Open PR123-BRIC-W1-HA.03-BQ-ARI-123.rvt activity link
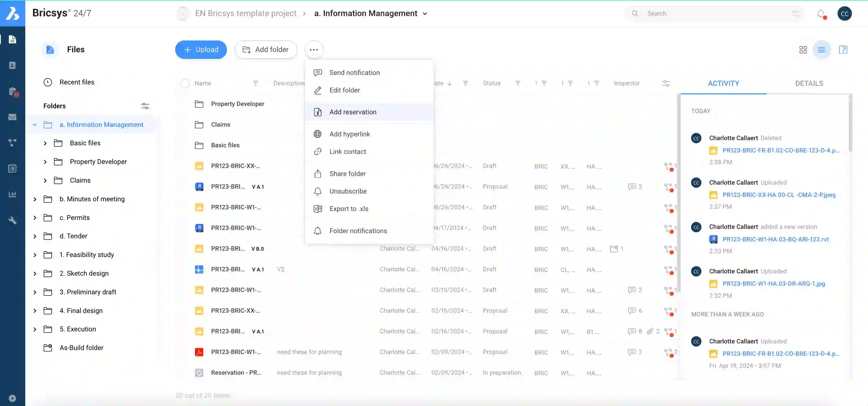The width and height of the screenshot is (868, 406). pos(775,239)
